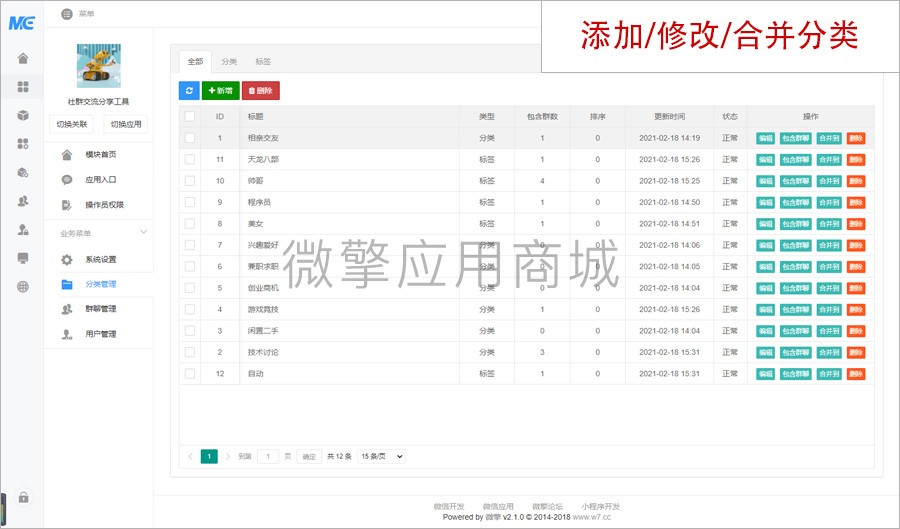The height and width of the screenshot is (529, 900).
Task: Check the box for row 程序员
Action: [x=190, y=203]
